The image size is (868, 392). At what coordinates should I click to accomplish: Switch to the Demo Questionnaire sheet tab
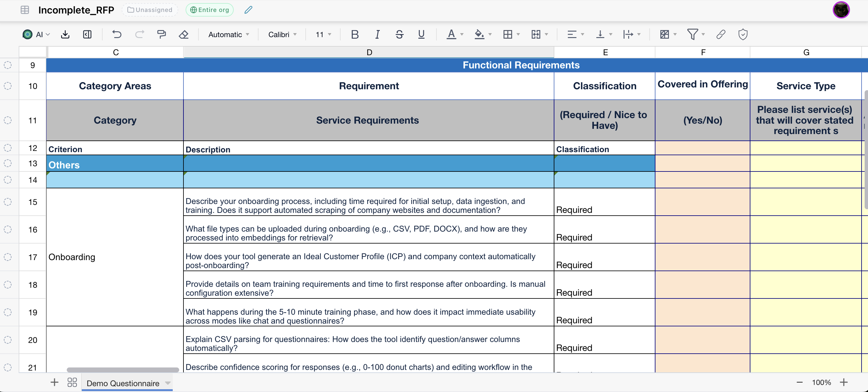(123, 383)
